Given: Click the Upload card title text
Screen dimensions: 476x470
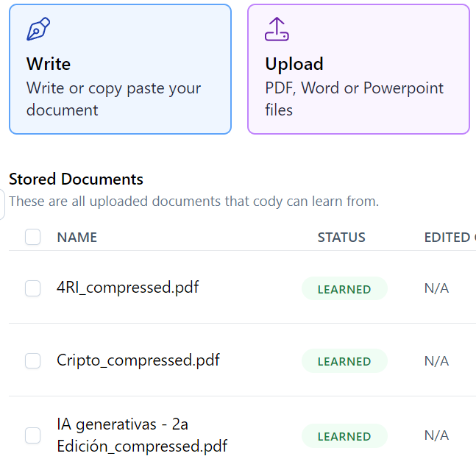Looking at the screenshot, I should [x=294, y=64].
